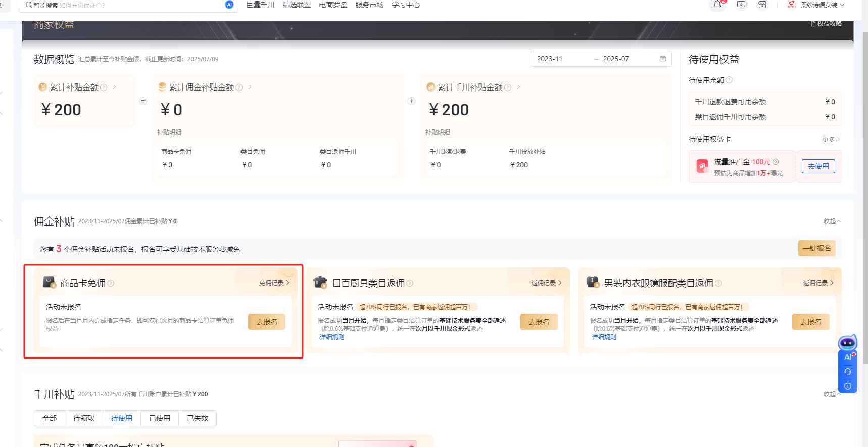The image size is (868, 447).
Task: Select the 已使用 tab
Action: 160,418
